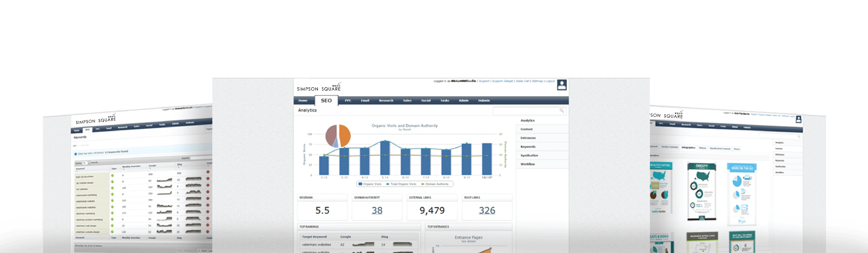Switch to the Research tab
The height and width of the screenshot is (253, 868).
coord(386,100)
